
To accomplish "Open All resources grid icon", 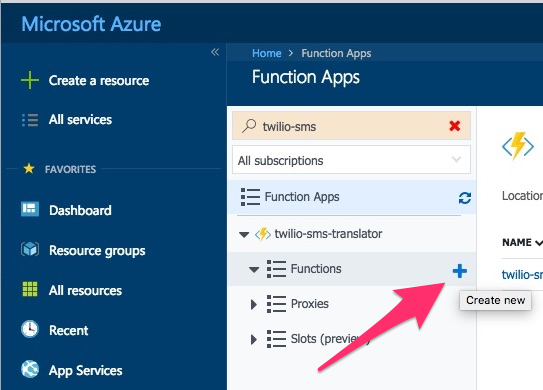I will click(x=30, y=289).
